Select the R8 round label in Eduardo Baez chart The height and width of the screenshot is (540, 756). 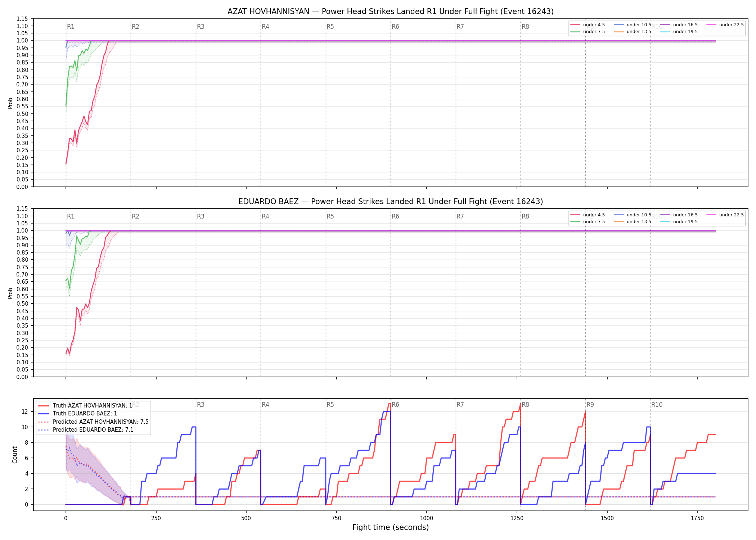(x=525, y=216)
